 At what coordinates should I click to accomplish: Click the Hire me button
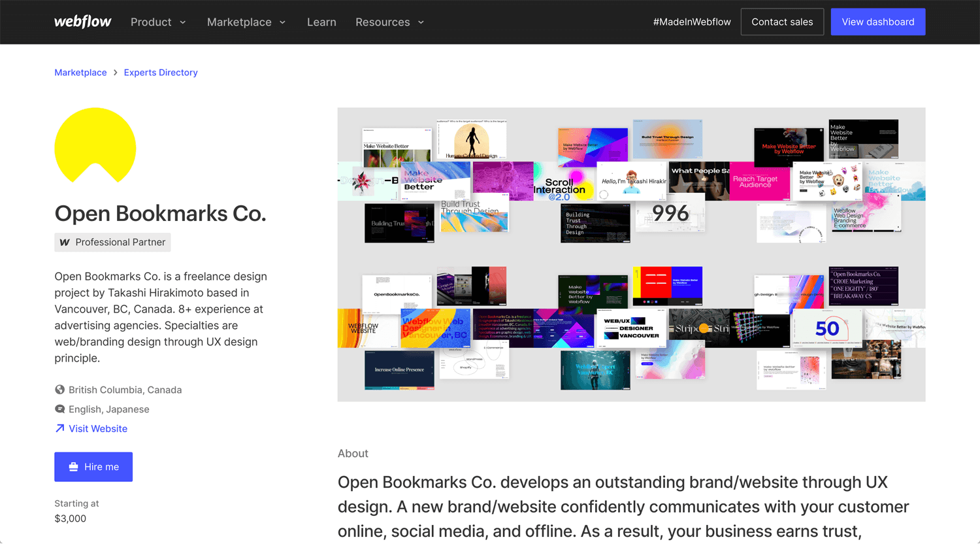(x=93, y=467)
